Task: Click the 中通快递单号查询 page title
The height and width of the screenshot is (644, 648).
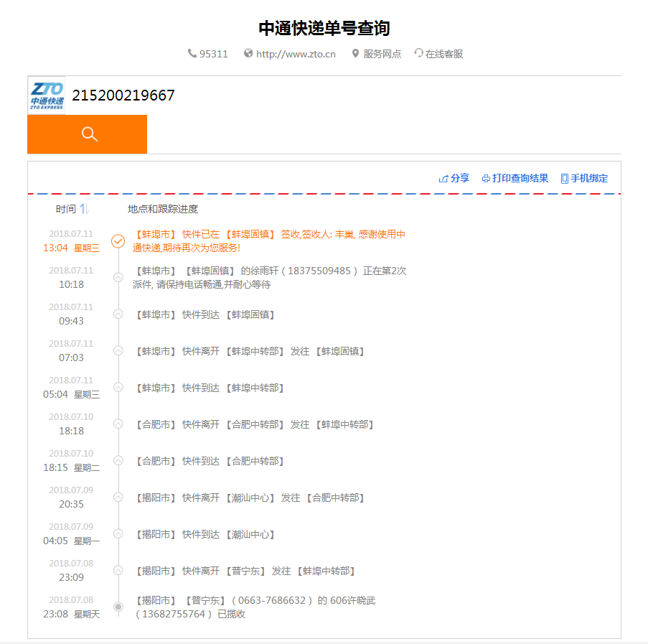Action: tap(324, 28)
